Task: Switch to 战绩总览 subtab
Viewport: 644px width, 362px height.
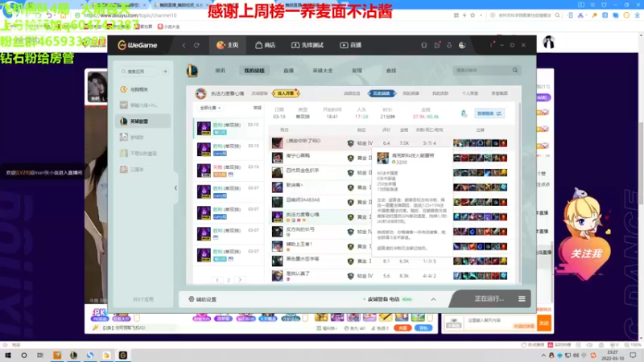Action: (352, 93)
